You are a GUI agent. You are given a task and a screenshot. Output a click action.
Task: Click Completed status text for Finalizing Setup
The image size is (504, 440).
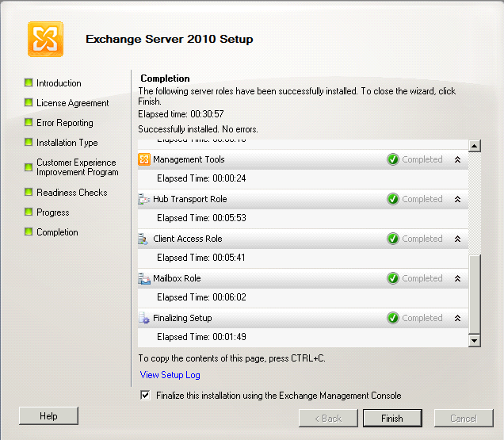point(422,318)
